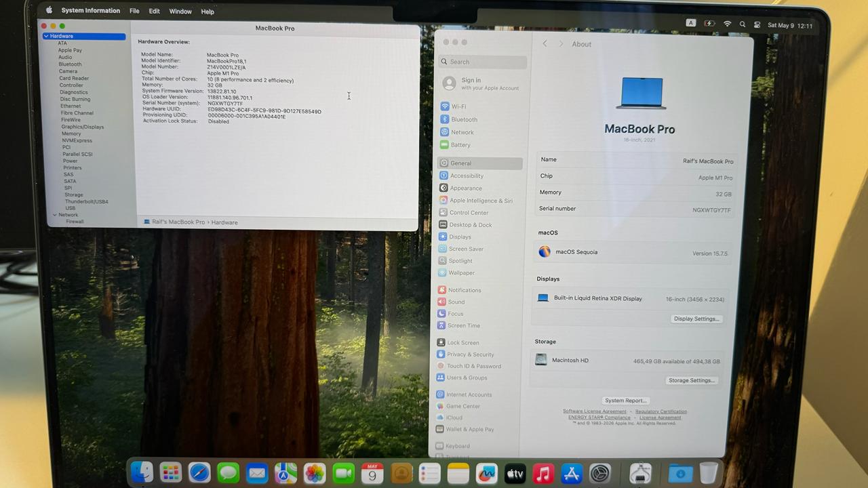Click the Search field in System Settings
Image resolution: width=868 pixels, height=488 pixels.
[483, 62]
